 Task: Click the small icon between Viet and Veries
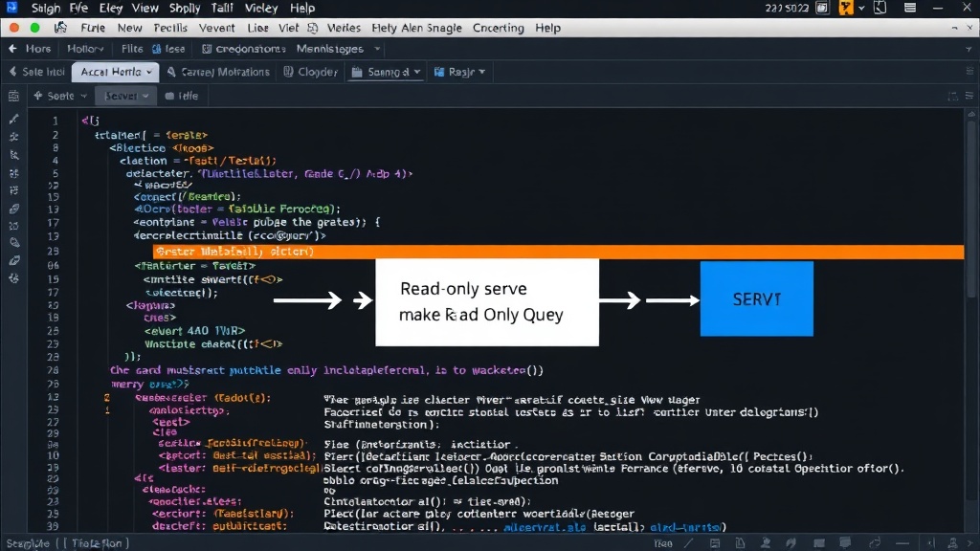click(x=313, y=28)
